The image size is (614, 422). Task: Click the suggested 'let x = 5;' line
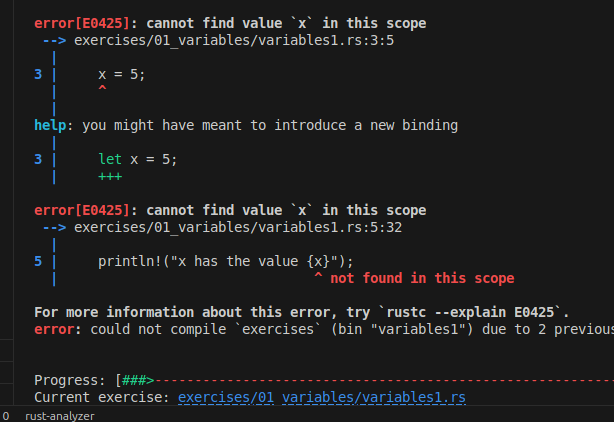pos(137,159)
